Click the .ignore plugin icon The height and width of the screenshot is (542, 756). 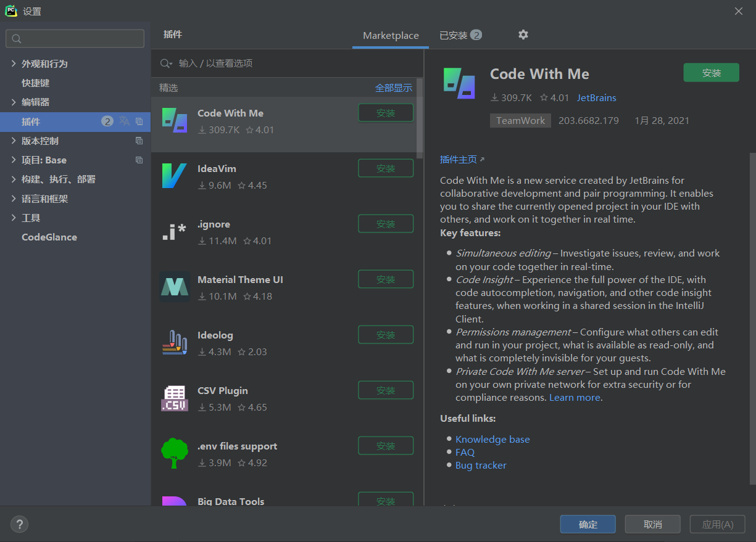175,230
